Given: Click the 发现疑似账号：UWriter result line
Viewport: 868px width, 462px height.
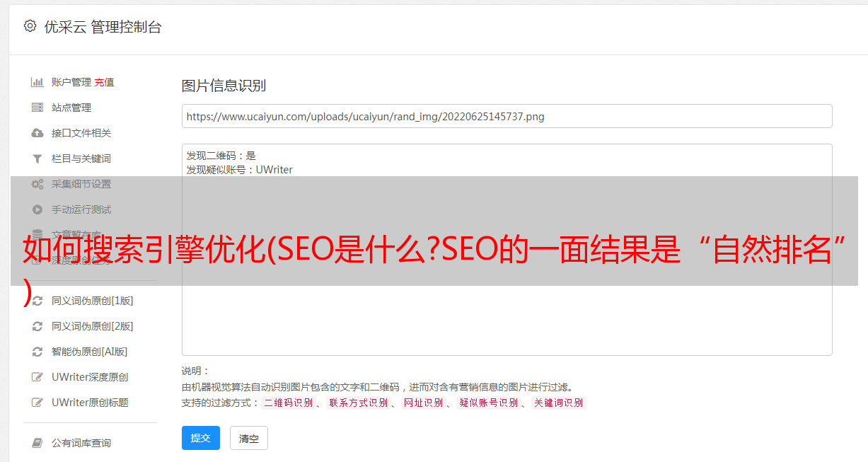Looking at the screenshot, I should [x=240, y=170].
